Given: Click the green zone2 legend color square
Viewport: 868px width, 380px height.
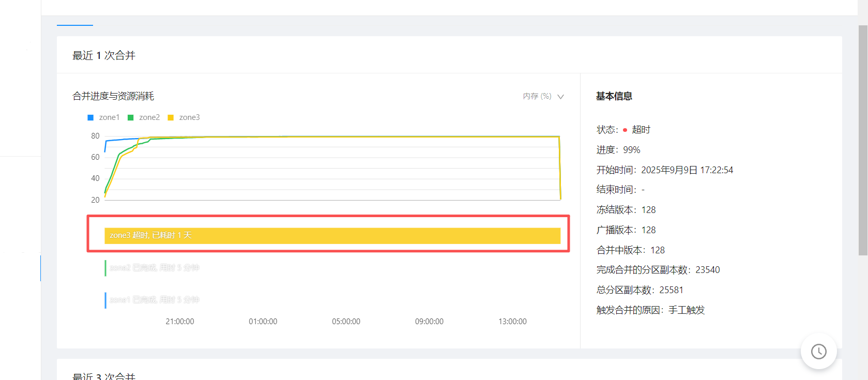Looking at the screenshot, I should pos(130,117).
